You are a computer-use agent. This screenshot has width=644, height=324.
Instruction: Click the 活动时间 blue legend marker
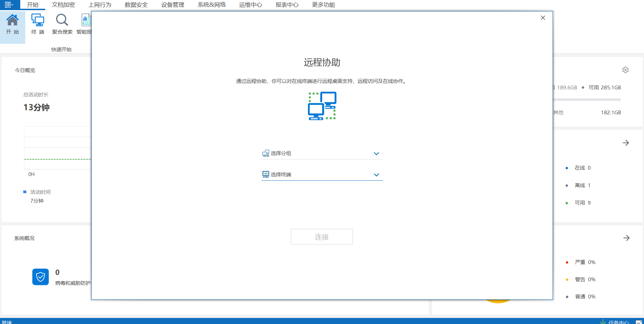coord(25,192)
